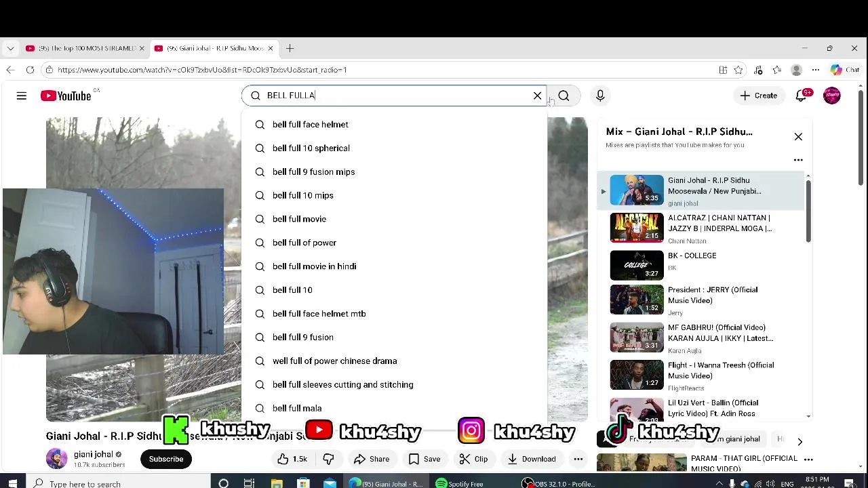868x488 pixels.
Task: Select suggestion 'bell full 10'
Action: point(394,290)
